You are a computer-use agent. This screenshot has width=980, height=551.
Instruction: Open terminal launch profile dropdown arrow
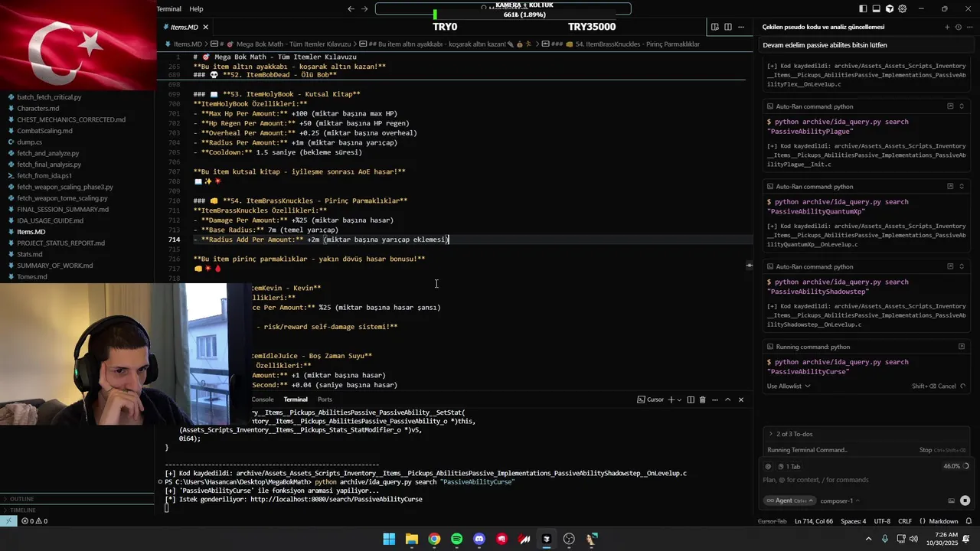pyautogui.click(x=680, y=399)
